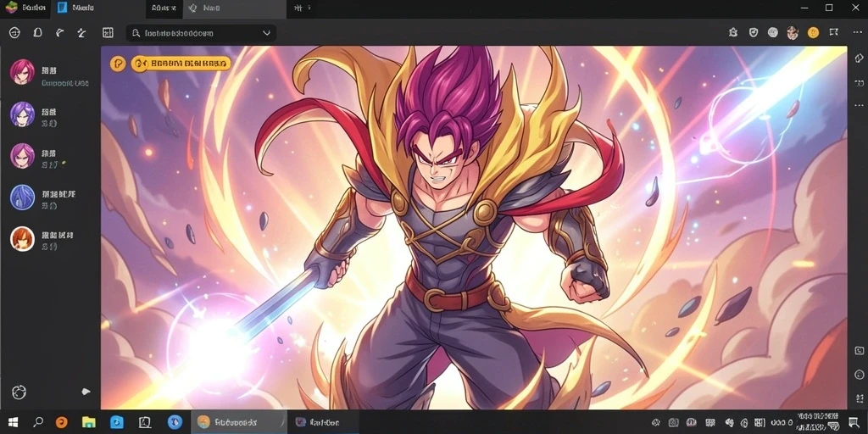868x434 pixels.
Task: Open the right sidebar ellipsis icon
Action: pyautogui.click(x=860, y=105)
